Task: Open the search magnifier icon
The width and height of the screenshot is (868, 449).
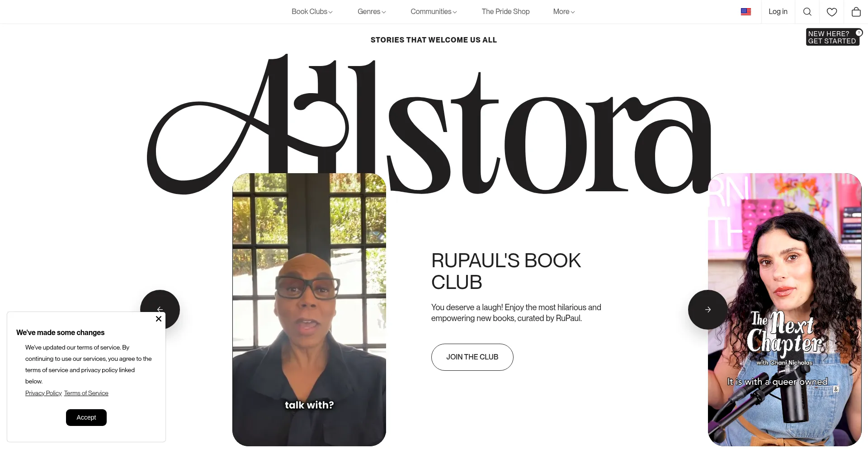Action: click(807, 12)
